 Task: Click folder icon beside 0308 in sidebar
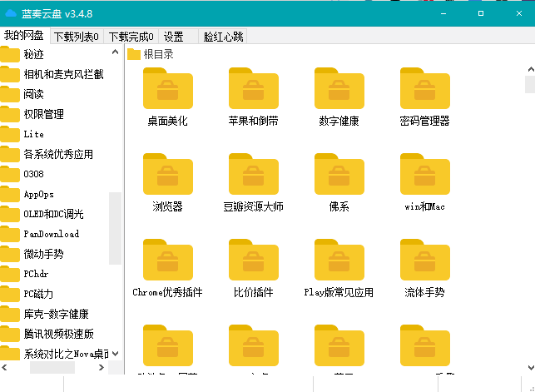pyautogui.click(x=10, y=174)
